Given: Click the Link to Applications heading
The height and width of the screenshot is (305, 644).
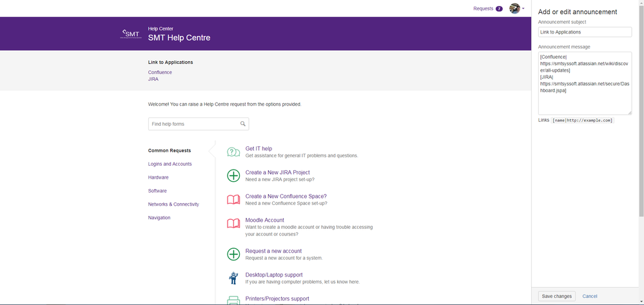Looking at the screenshot, I should (x=170, y=63).
